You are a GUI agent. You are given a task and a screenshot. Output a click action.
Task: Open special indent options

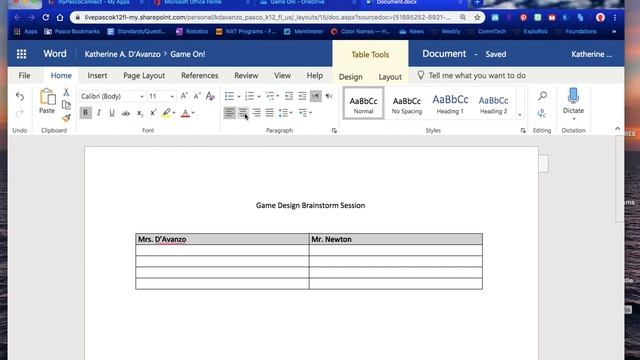click(305, 113)
